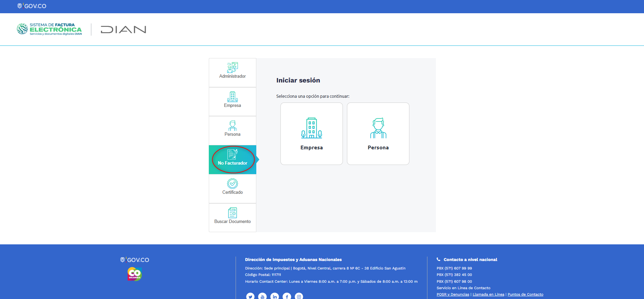
Task: Open DIAN LinkedIn page icon
Action: (x=275, y=296)
